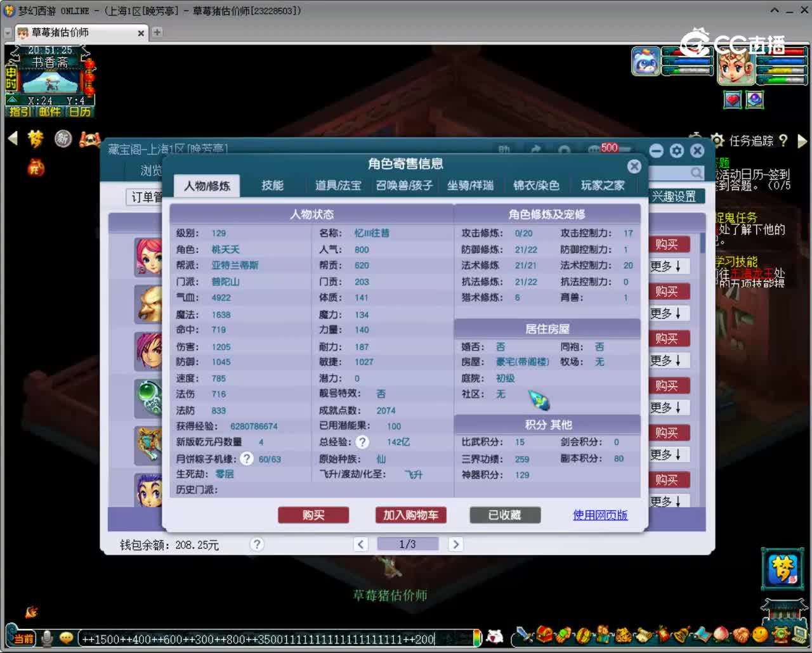Collapse the left icon strip with arrow
Screen dimensions: 812x653
click(12, 138)
